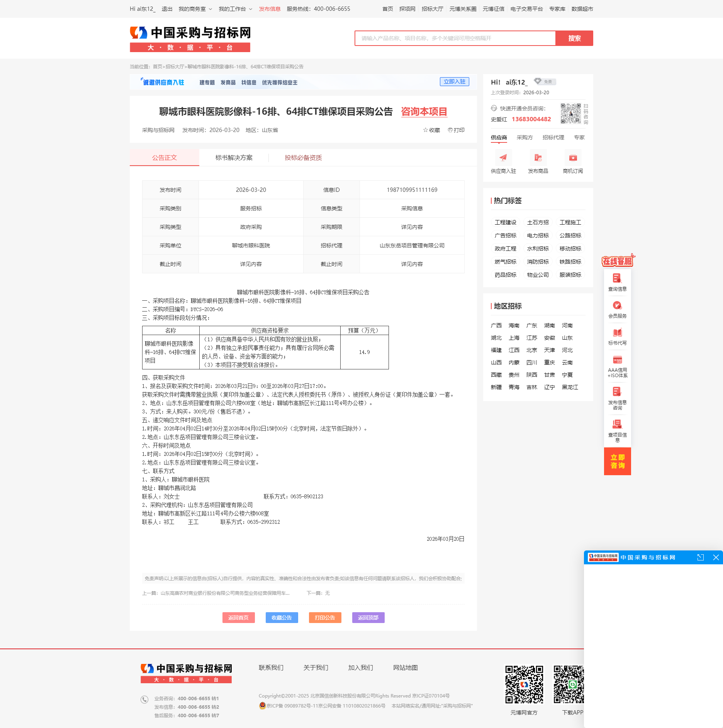The width and height of the screenshot is (723, 728).
Task: Click the 查项目信息 sidebar icon
Action: click(x=617, y=424)
